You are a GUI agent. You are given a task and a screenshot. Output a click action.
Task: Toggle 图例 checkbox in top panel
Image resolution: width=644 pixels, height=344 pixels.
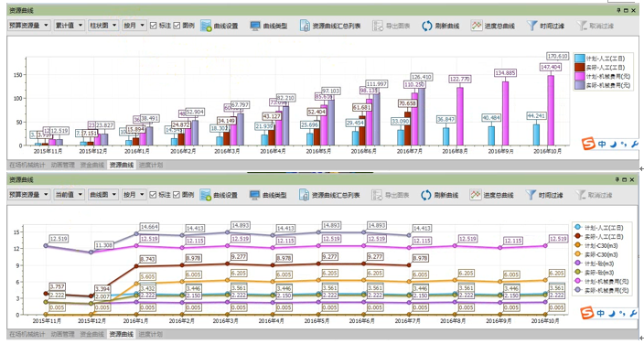tap(177, 26)
